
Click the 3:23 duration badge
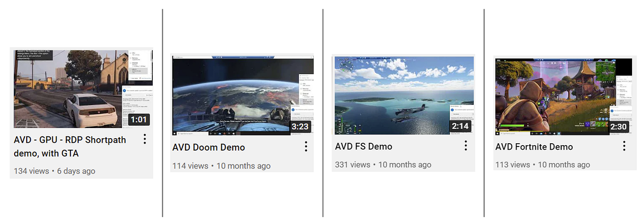click(x=300, y=126)
